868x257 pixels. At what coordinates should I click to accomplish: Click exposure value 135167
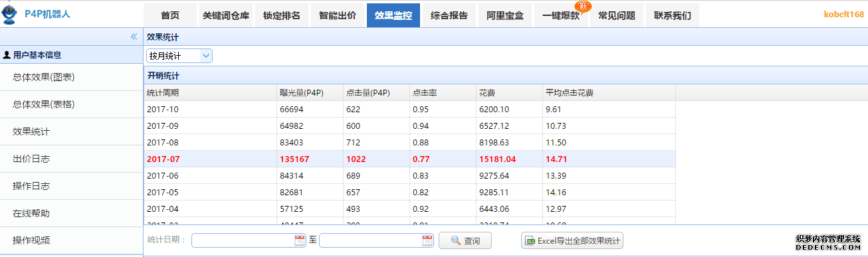[294, 159]
